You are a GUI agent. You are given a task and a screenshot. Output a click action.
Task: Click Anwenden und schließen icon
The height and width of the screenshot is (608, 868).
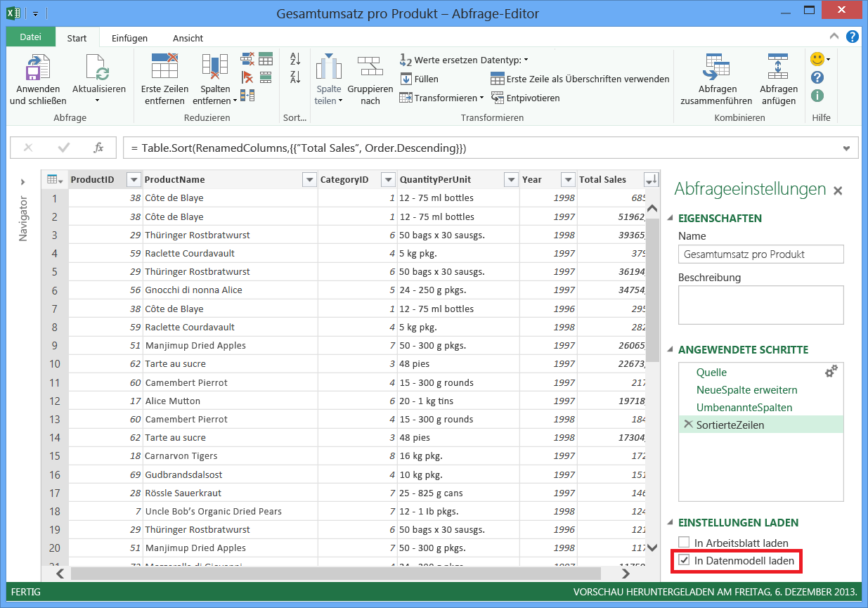[38, 67]
